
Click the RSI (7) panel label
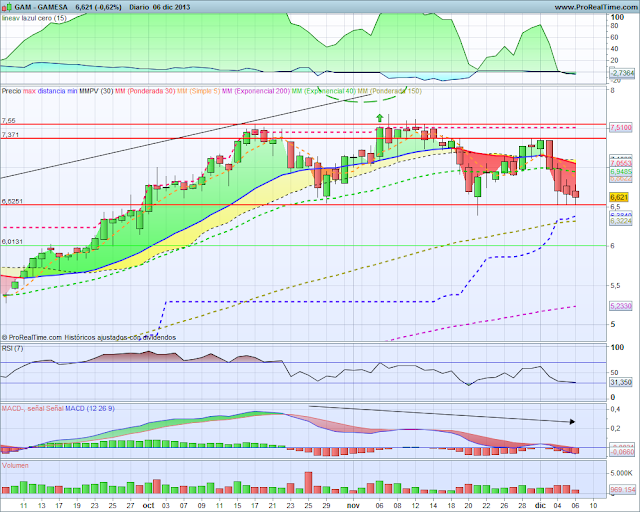[13, 348]
